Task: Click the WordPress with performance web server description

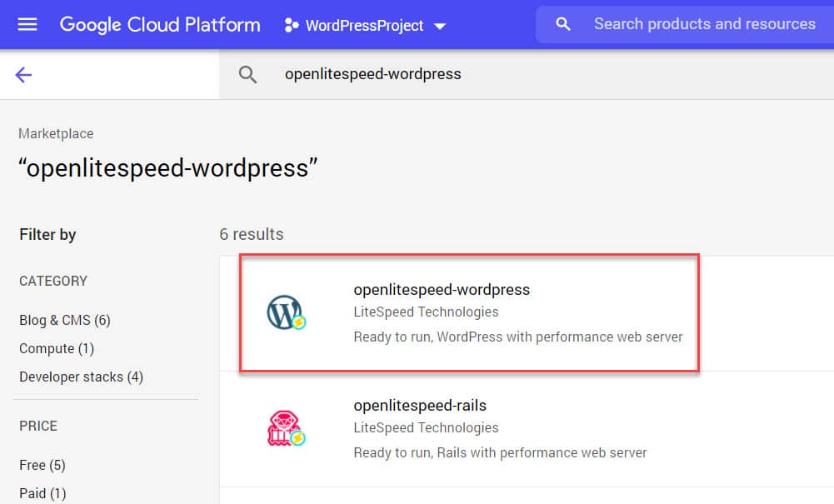Action: (518, 337)
